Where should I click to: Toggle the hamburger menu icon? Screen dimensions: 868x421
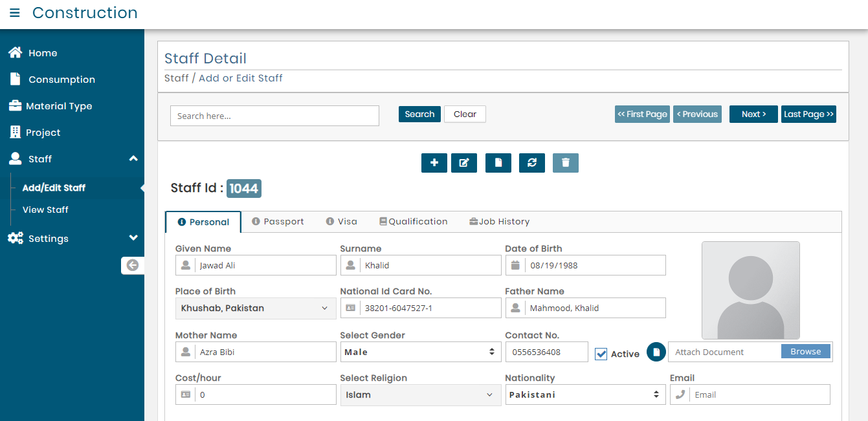[14, 13]
